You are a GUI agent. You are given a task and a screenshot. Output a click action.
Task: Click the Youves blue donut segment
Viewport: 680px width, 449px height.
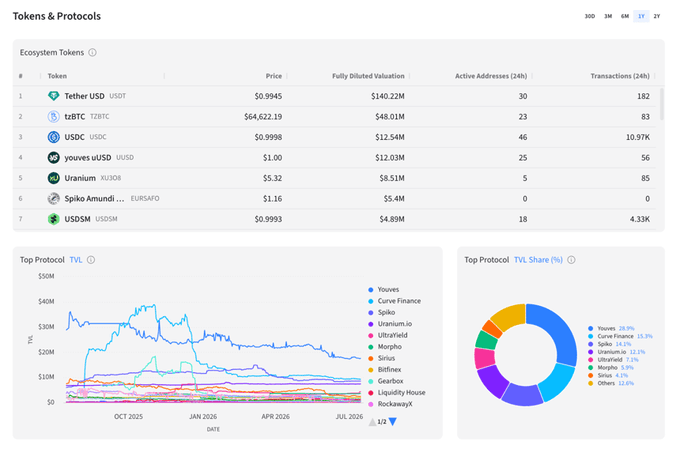(561, 331)
